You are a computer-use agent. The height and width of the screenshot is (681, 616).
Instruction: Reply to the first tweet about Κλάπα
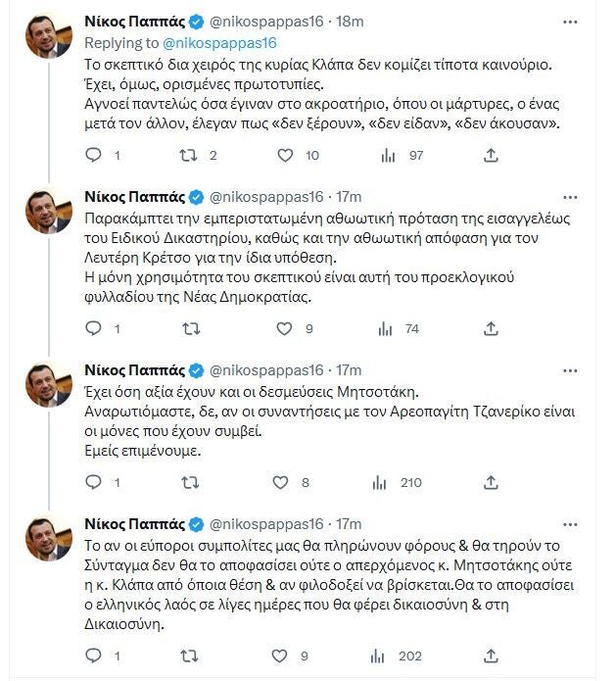coord(93,155)
